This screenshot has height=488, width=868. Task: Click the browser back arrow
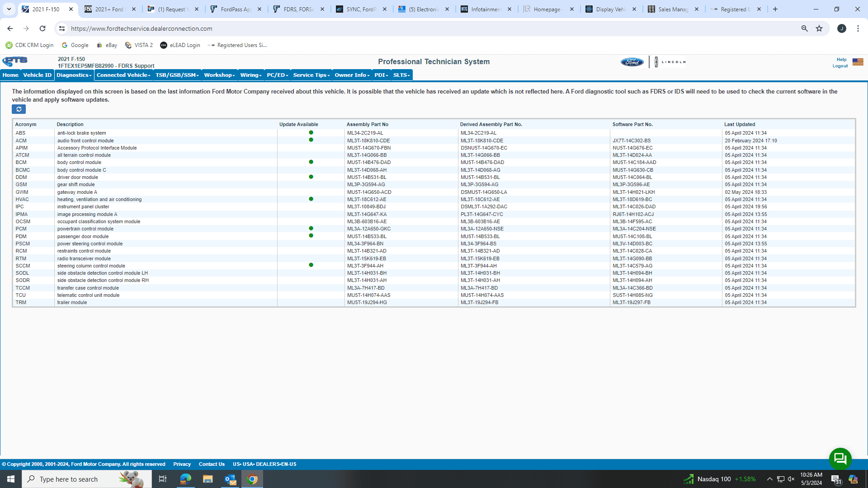(x=9, y=28)
